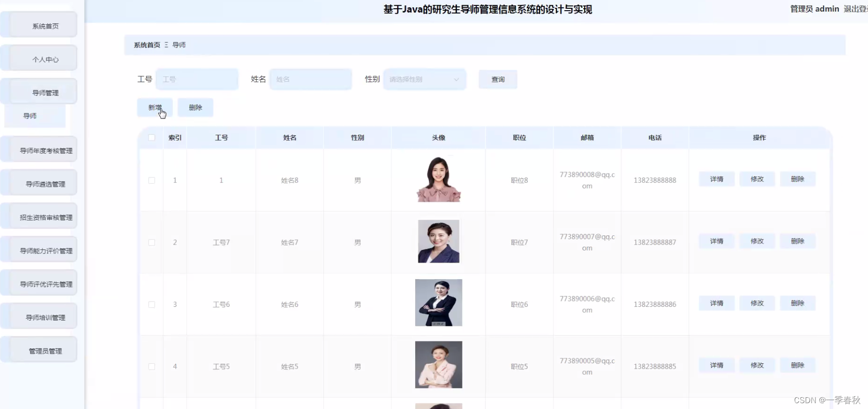
Task: Click 详情 for row 姓名7
Action: point(717,241)
